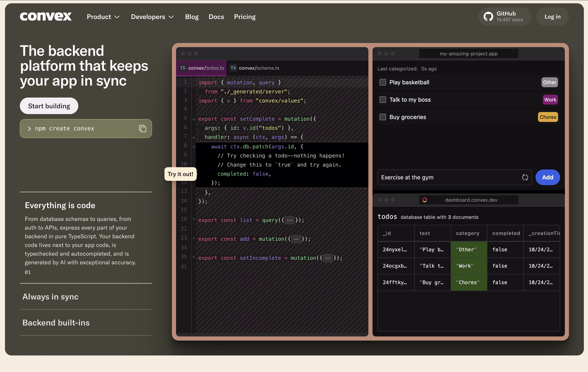Click the "Buy gr… text cell

432,282
